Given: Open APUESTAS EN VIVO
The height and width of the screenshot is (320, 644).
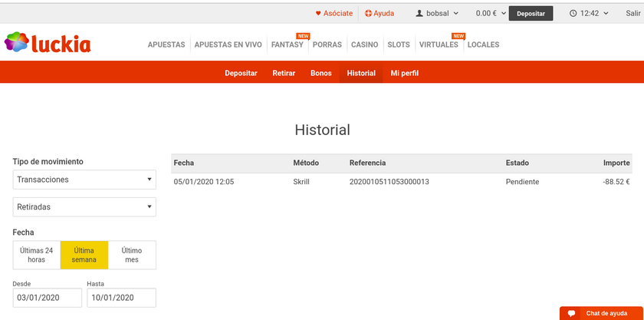Looking at the screenshot, I should click(228, 45).
